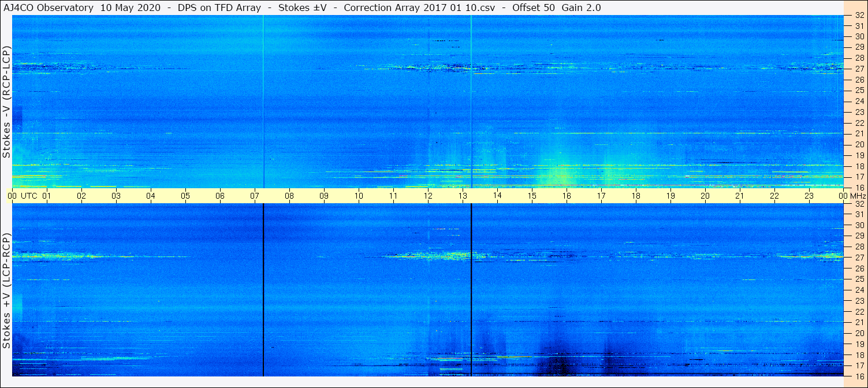Select hour 13 on the time axis
Screen dimensions: 868x388
pos(463,196)
